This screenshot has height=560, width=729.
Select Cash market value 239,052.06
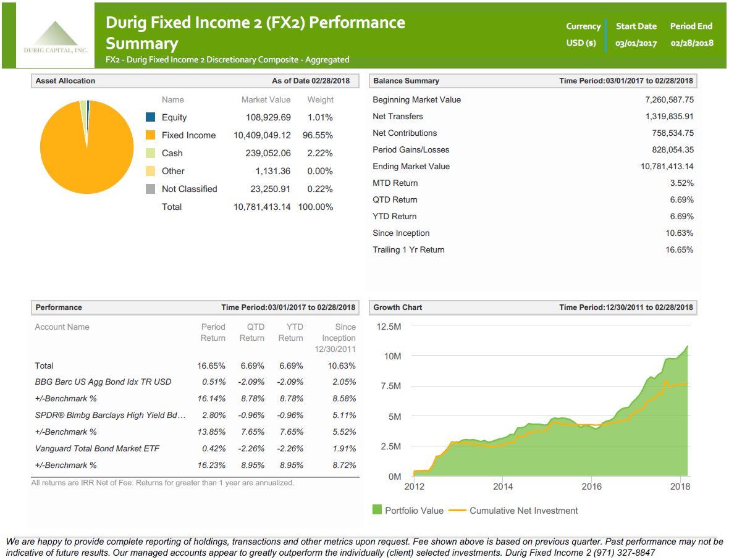coord(268,153)
